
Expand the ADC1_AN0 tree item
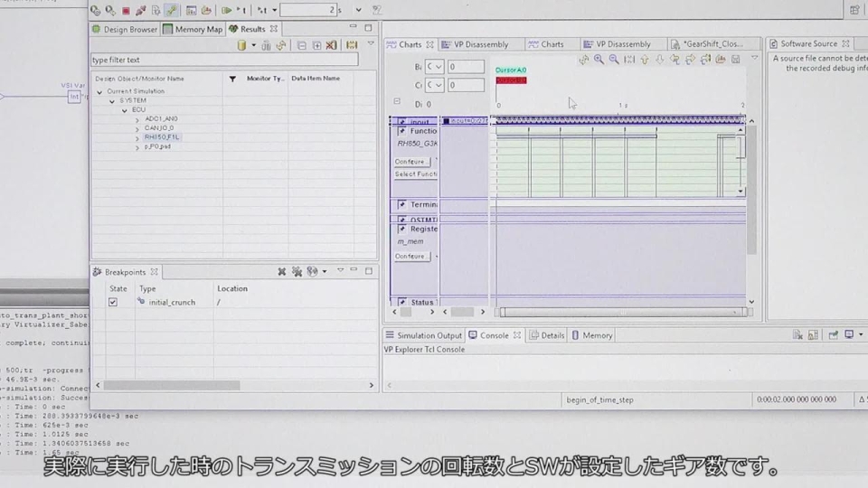[137, 119]
